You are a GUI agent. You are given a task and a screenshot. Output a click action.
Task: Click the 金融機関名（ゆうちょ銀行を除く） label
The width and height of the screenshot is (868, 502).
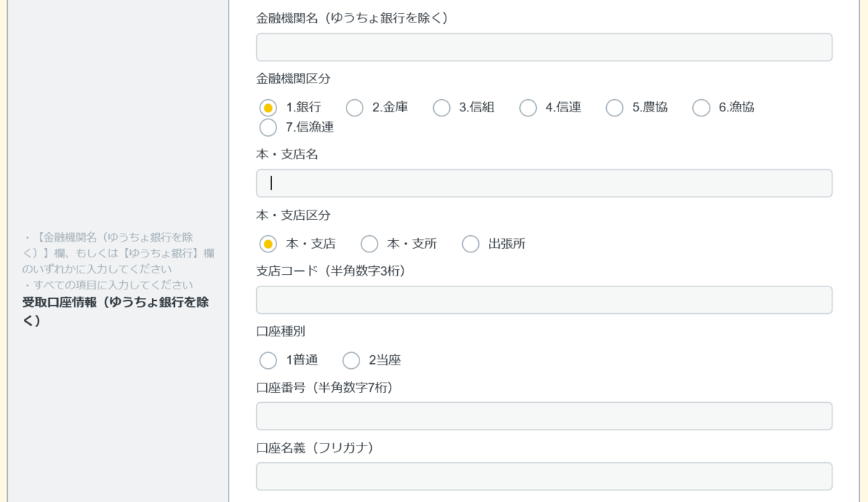(x=352, y=18)
